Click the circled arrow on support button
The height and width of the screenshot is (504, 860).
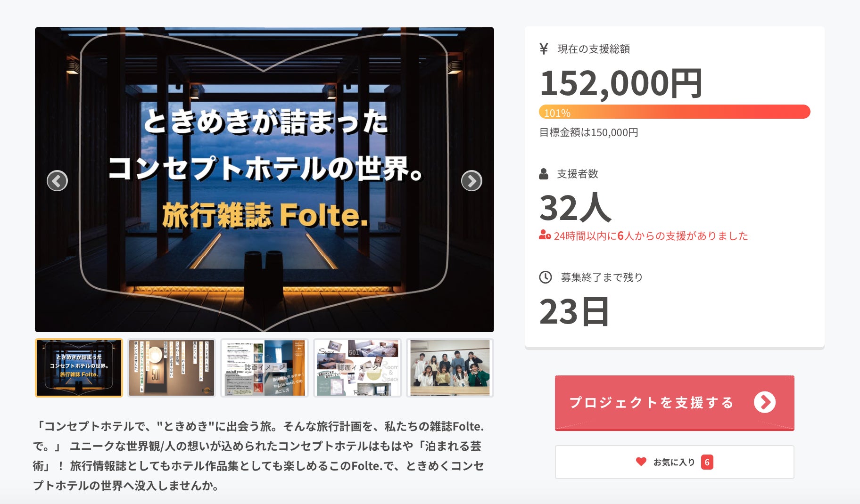[x=764, y=402]
